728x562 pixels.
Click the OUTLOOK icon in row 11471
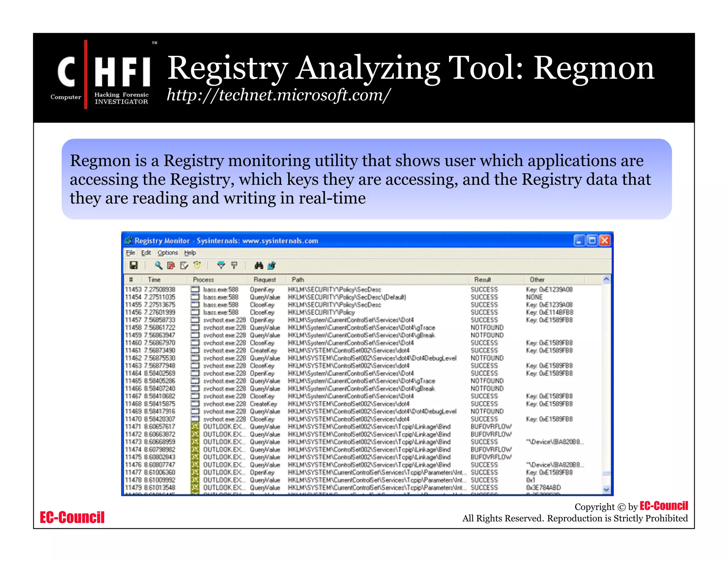tap(195, 426)
